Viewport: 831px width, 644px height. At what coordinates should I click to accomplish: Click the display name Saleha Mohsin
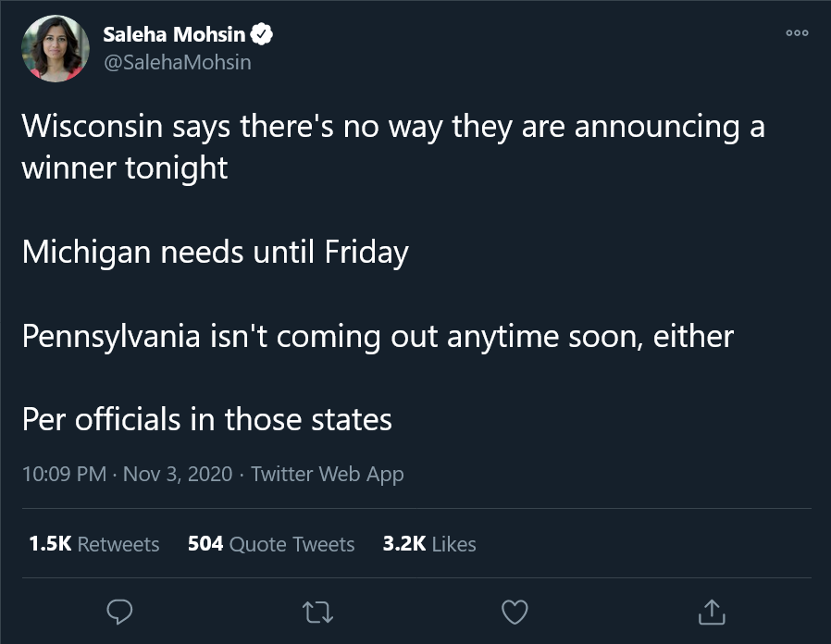coord(174,35)
